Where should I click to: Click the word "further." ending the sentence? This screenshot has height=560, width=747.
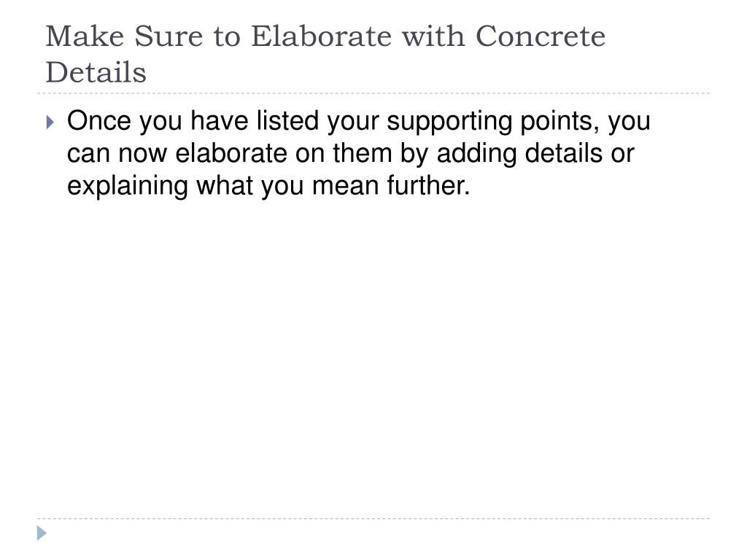click(x=428, y=185)
